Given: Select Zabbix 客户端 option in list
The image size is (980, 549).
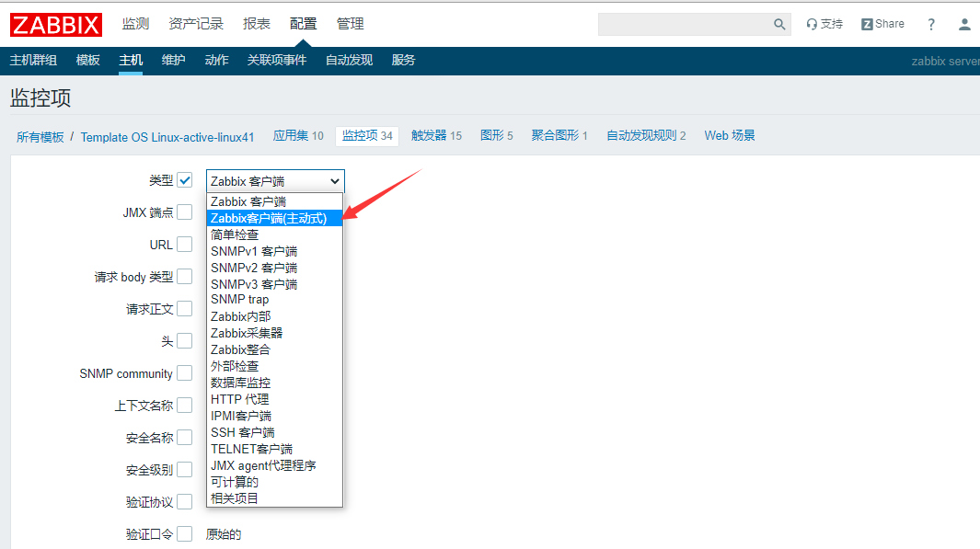Looking at the screenshot, I should click(274, 201).
